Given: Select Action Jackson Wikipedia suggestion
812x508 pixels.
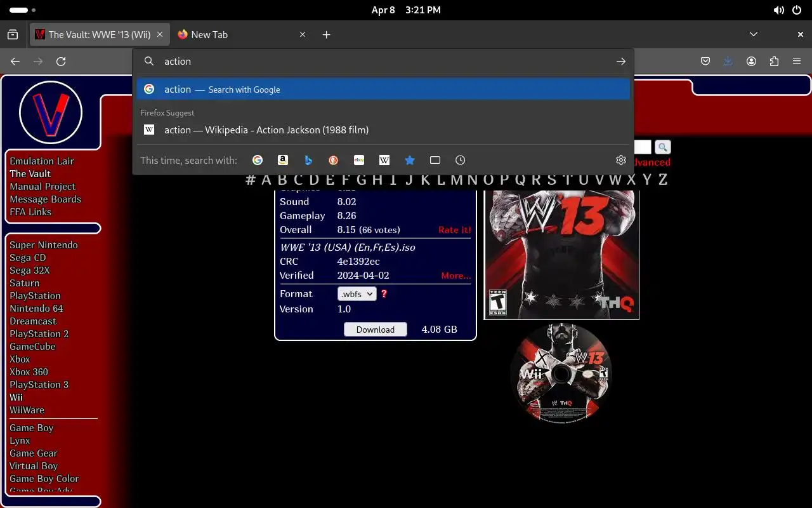Looking at the screenshot, I should click(x=383, y=130).
